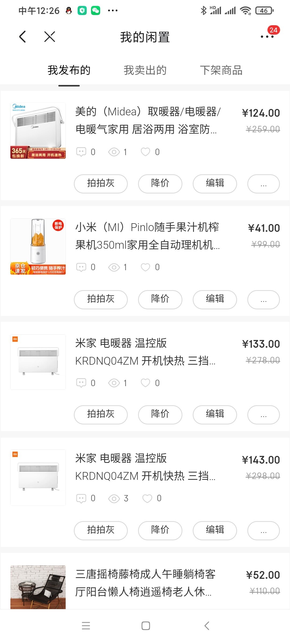The height and width of the screenshot is (644, 290).
Task: Click 编辑 for Pinlo juicer listing
Action: [x=215, y=299]
